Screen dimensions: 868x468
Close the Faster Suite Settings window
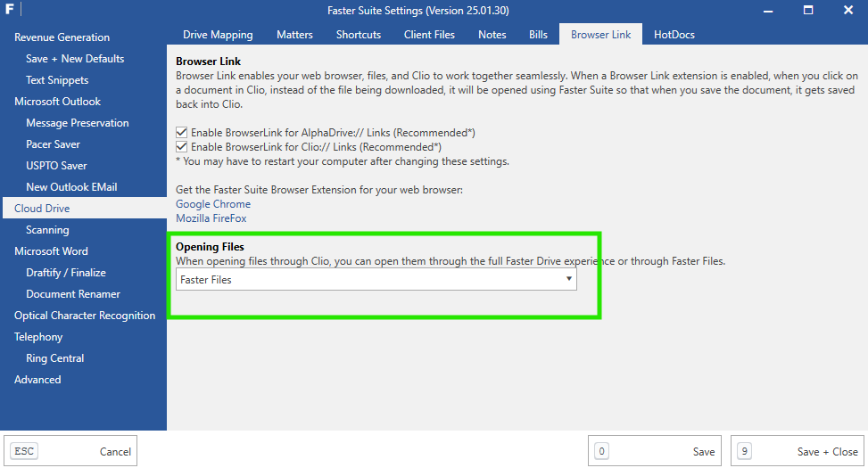pyautogui.click(x=848, y=10)
